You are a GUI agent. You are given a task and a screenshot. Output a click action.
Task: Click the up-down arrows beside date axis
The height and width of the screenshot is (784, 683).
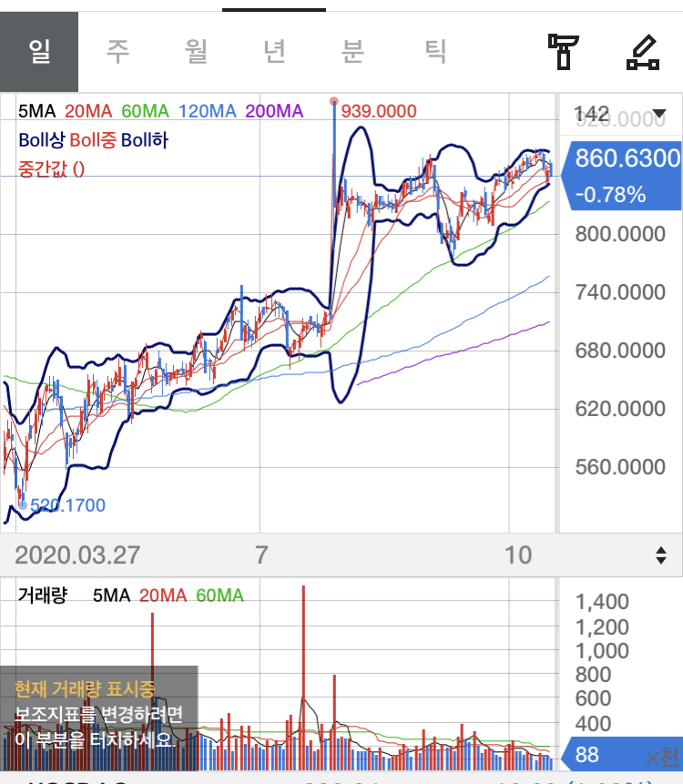coord(661,555)
